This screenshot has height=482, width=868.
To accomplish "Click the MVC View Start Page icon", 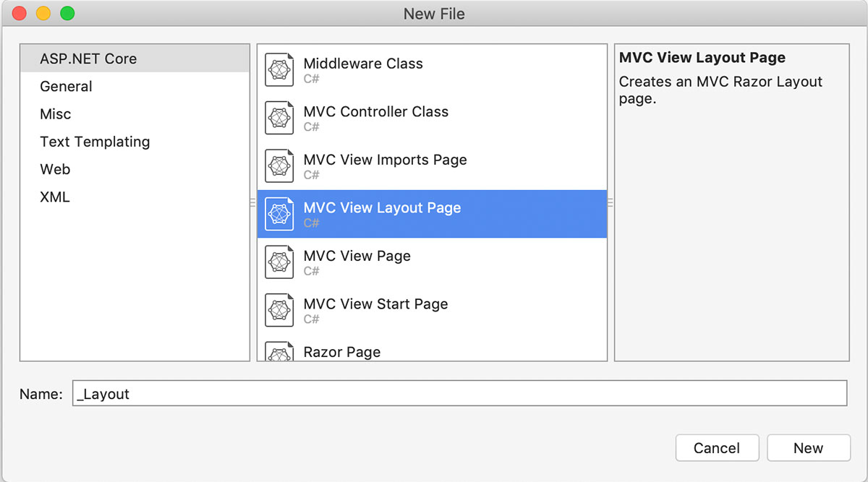I will [279, 311].
